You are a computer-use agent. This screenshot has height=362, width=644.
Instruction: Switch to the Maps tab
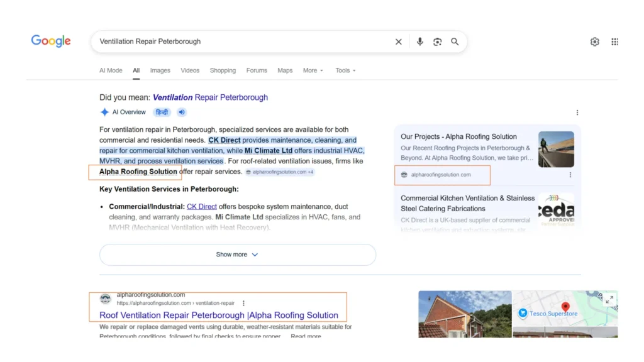tap(285, 70)
